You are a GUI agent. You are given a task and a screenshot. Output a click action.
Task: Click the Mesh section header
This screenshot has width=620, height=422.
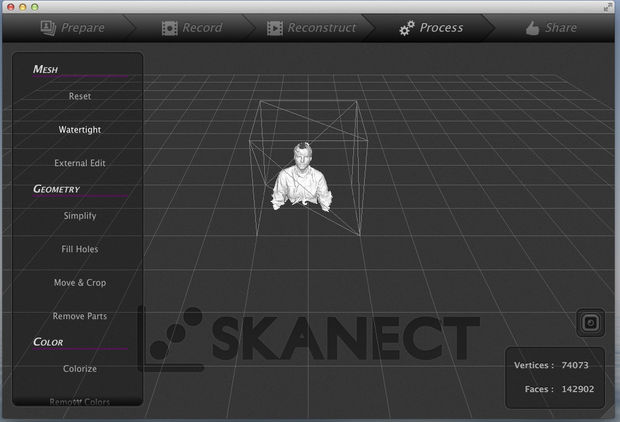[x=45, y=69]
